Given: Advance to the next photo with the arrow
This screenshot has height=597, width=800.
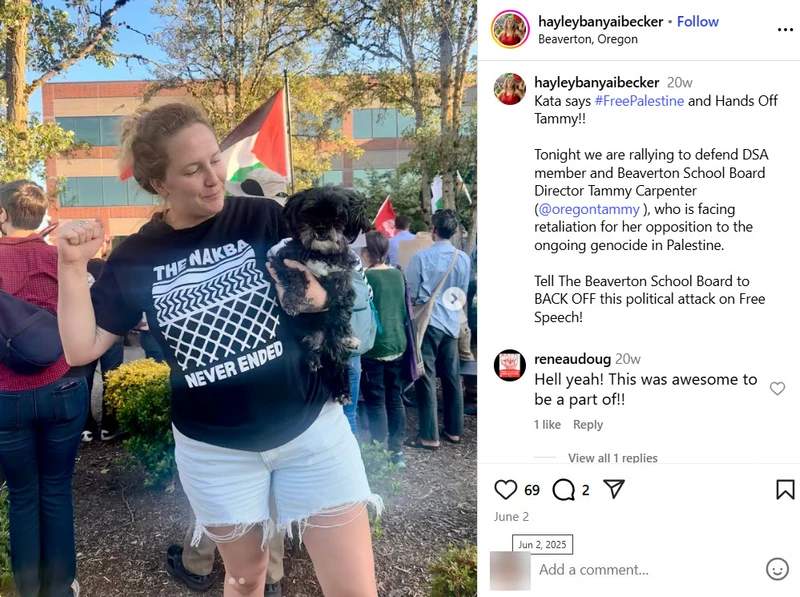Looking at the screenshot, I should pos(454,298).
